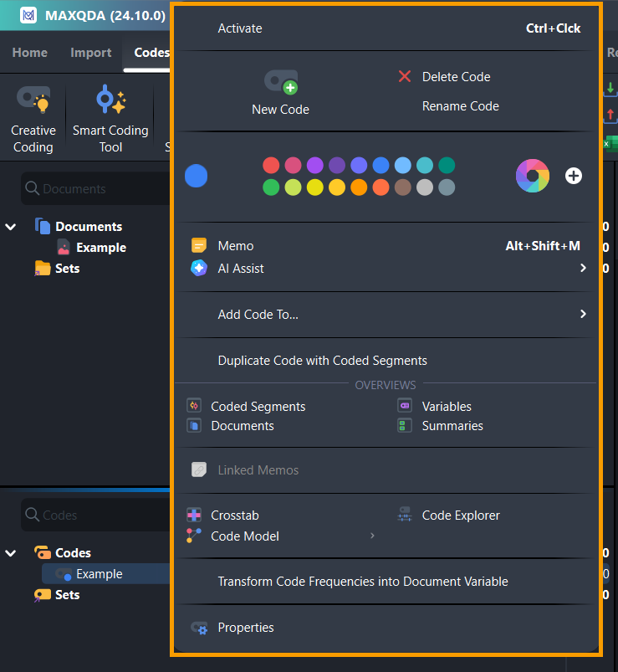Screen dimensions: 618x672
Task: Launch the Smart Coding Tool
Action: pos(110,118)
